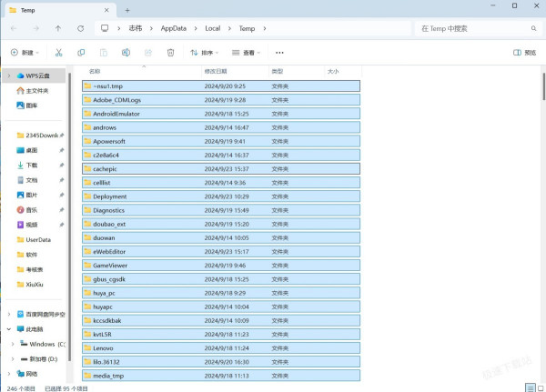Click the 修改日期 column header

click(216, 70)
